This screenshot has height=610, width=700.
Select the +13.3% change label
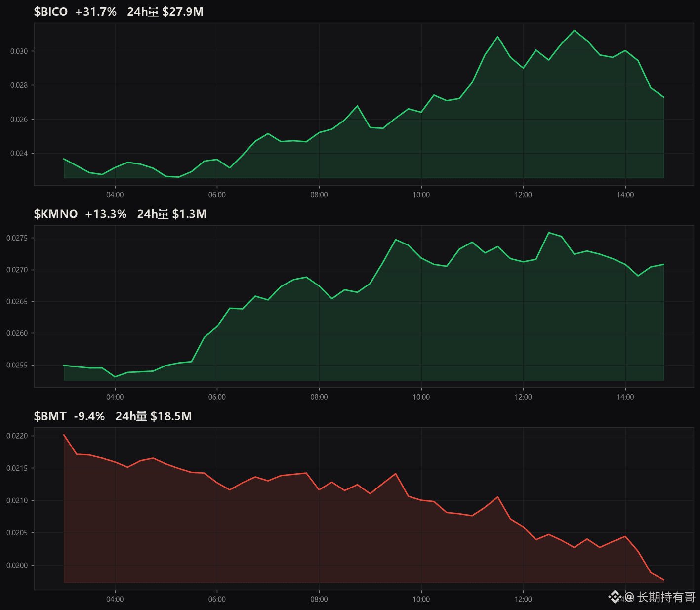106,214
